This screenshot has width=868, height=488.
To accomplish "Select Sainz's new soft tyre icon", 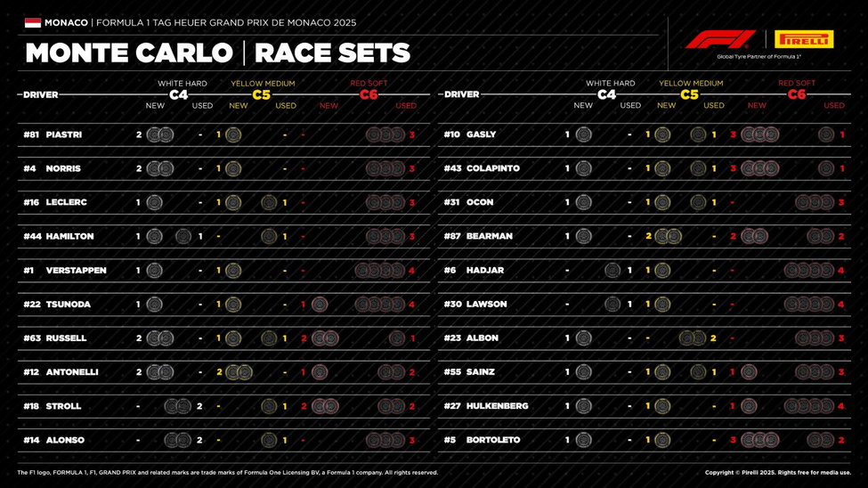I will 749,371.
